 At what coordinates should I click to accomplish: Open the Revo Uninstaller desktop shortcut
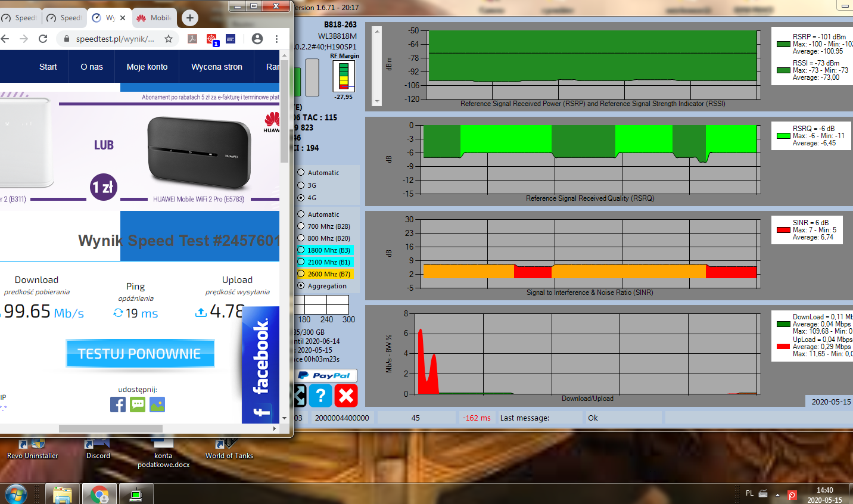[32, 449]
